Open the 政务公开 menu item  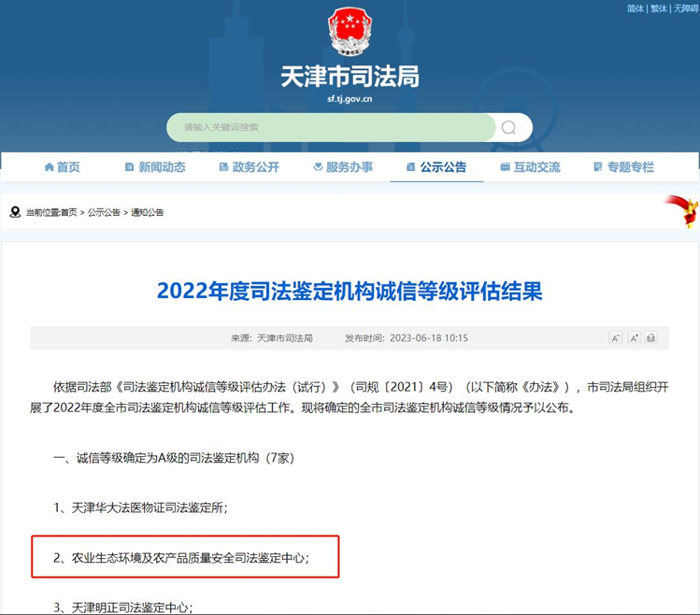(250, 167)
